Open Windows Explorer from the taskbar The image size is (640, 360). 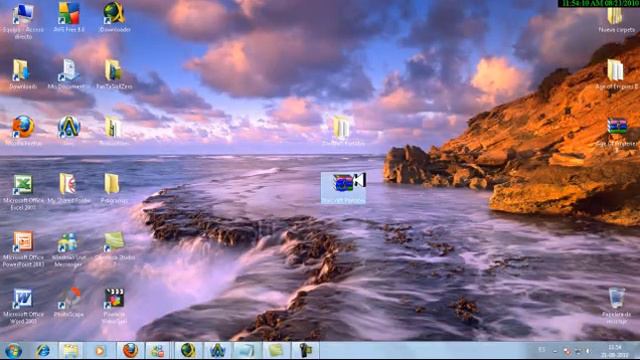pyautogui.click(x=71, y=351)
